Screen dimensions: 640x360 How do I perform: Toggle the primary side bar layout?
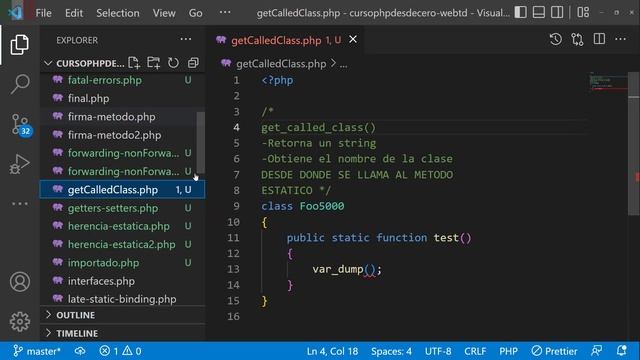(520, 12)
